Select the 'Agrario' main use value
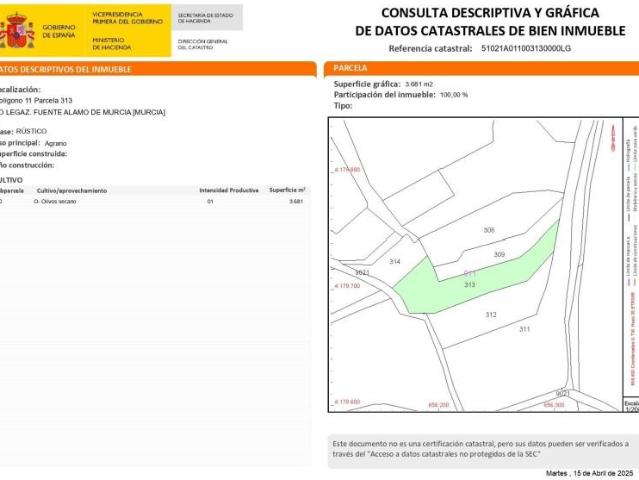 [x=56, y=143]
